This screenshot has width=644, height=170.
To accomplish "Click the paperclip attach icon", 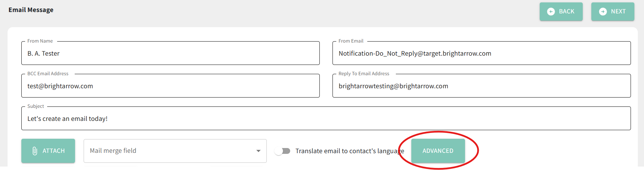I will click(x=35, y=151).
